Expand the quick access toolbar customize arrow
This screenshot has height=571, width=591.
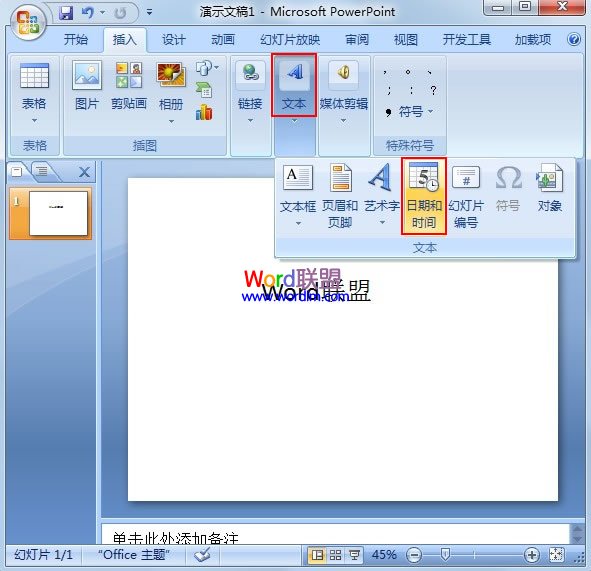(x=150, y=12)
